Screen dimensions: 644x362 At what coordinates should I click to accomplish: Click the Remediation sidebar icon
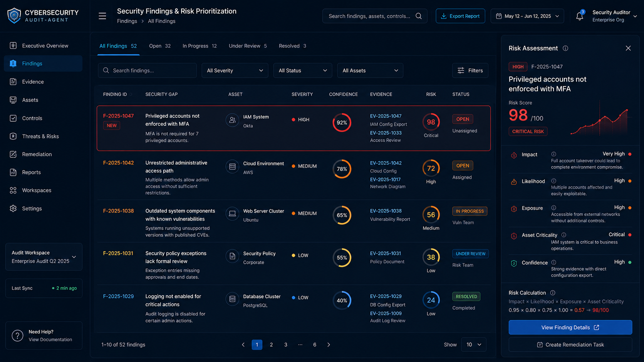click(x=13, y=154)
